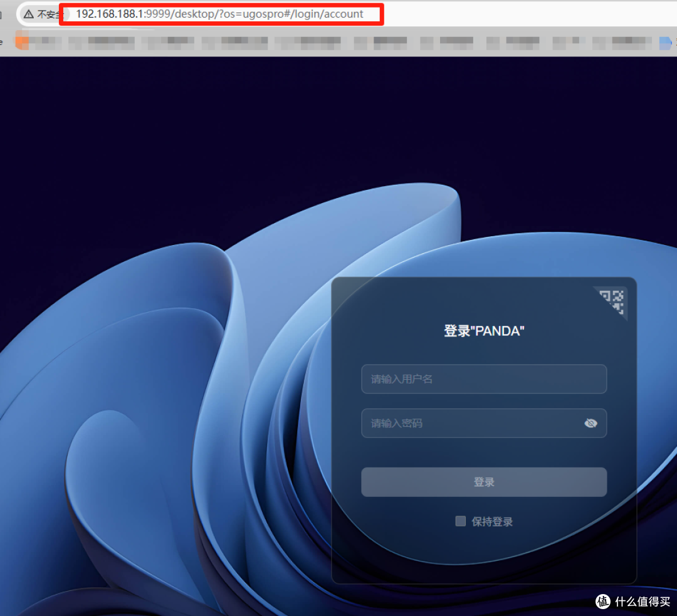Click the 登录"PANDA" title text
Viewport: 677px width, 616px height.
(x=484, y=331)
